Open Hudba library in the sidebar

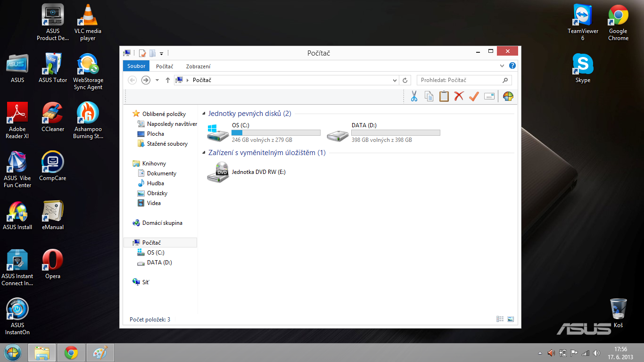tap(150, 183)
